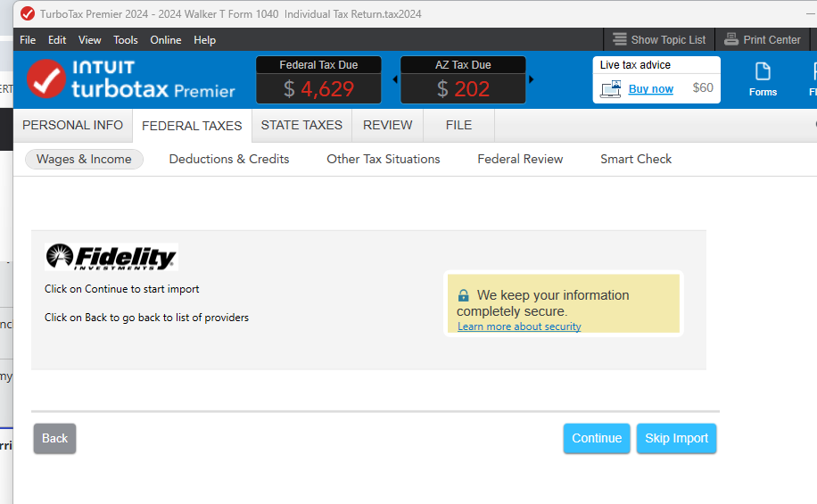This screenshot has height=504, width=817.
Task: Click the Federal Tax Due amount $4,629
Action: coord(319,89)
